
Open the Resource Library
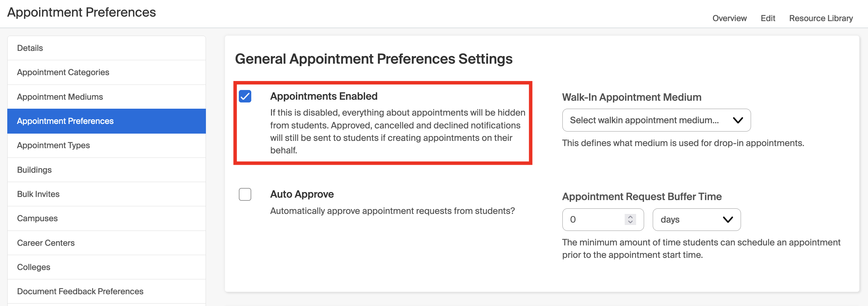(x=821, y=18)
